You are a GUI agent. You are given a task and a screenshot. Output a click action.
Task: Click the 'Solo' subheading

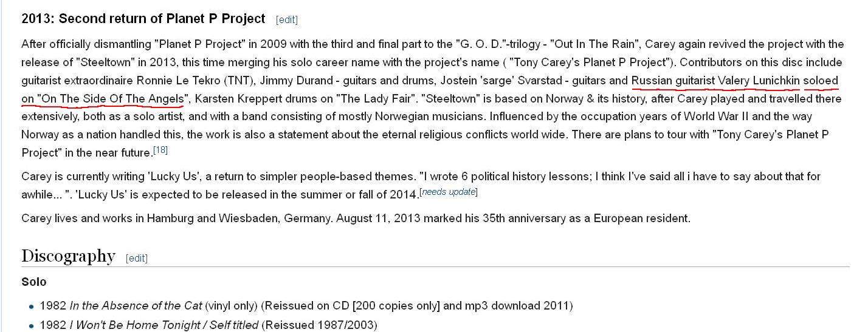point(33,282)
